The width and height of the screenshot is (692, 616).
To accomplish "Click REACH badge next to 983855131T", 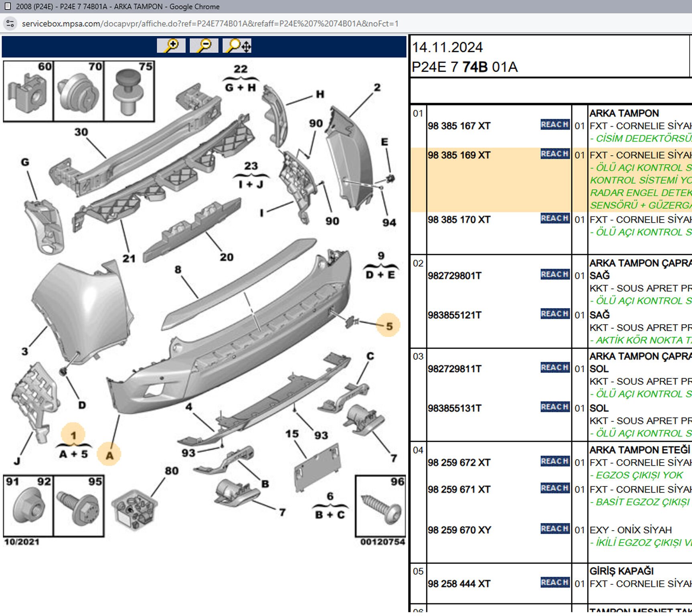I will [x=554, y=407].
